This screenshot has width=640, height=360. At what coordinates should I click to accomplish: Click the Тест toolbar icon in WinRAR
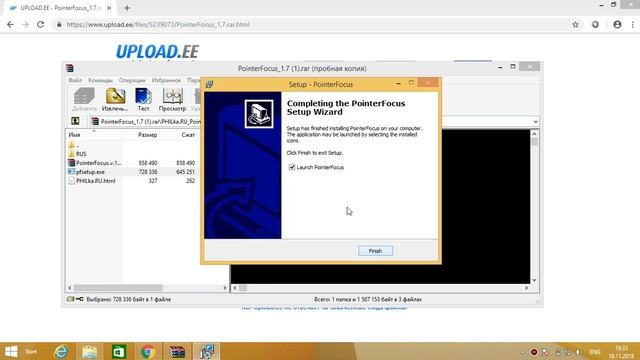(143, 99)
